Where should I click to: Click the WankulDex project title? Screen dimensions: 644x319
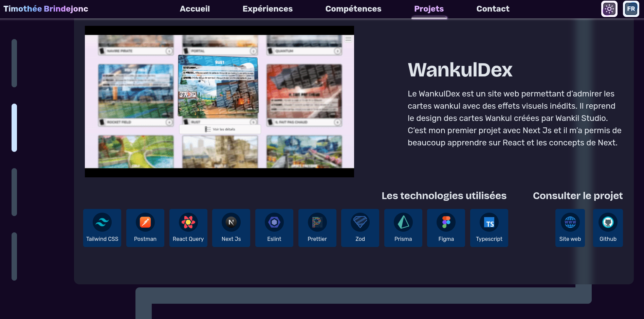point(460,70)
